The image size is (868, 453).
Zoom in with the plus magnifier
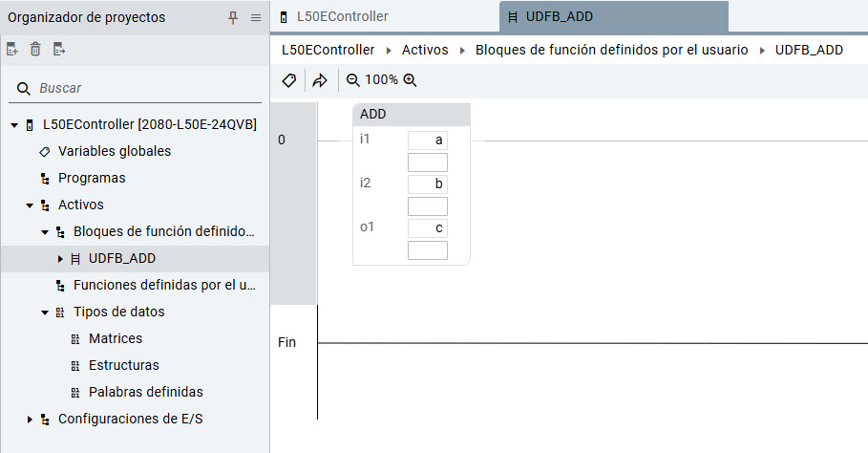pyautogui.click(x=411, y=80)
